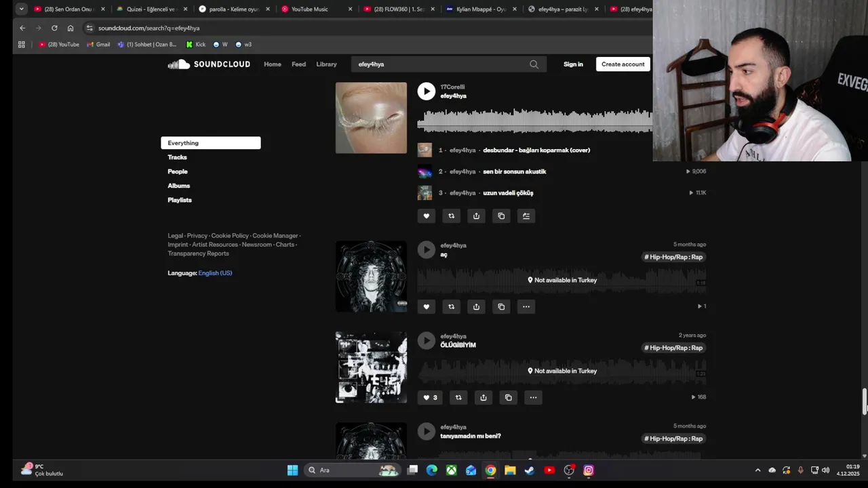Share the track ÖLÜGİBİYİM

point(484,398)
